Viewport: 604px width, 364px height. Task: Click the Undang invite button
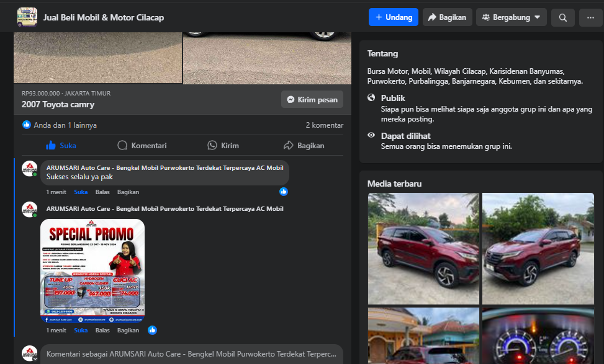(394, 17)
